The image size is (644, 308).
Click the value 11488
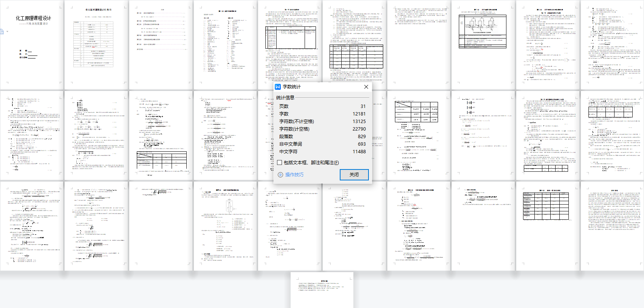(x=359, y=152)
